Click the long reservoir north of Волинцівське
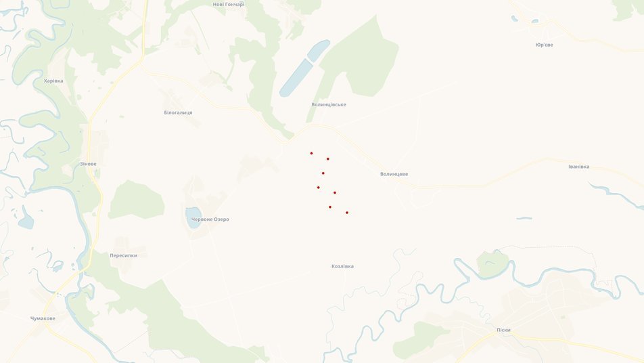Image resolution: width=644 pixels, height=363 pixels. [x=304, y=68]
